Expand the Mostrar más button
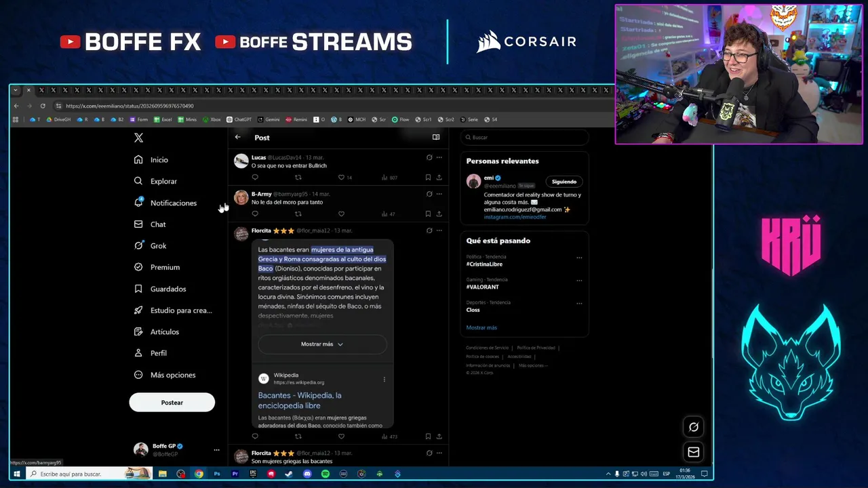Viewport: 868px width, 488px height. (x=322, y=344)
